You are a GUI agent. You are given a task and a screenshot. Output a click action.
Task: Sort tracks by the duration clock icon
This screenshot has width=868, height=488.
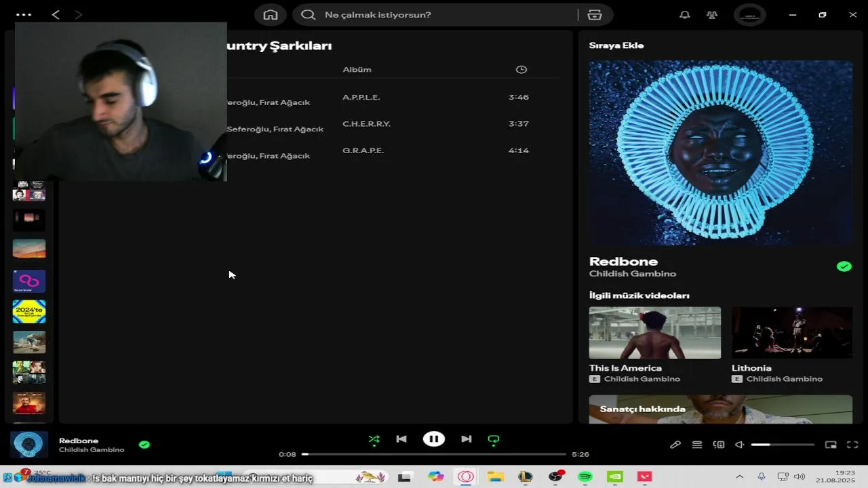coord(521,69)
